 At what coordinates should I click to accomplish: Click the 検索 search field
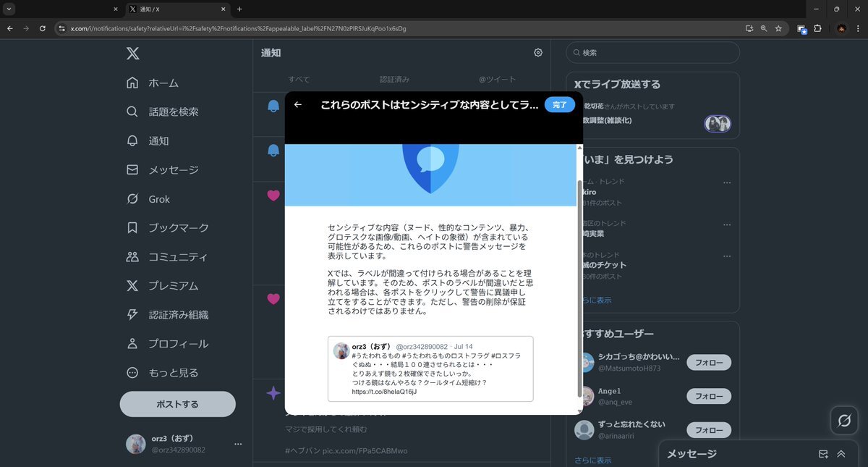653,53
